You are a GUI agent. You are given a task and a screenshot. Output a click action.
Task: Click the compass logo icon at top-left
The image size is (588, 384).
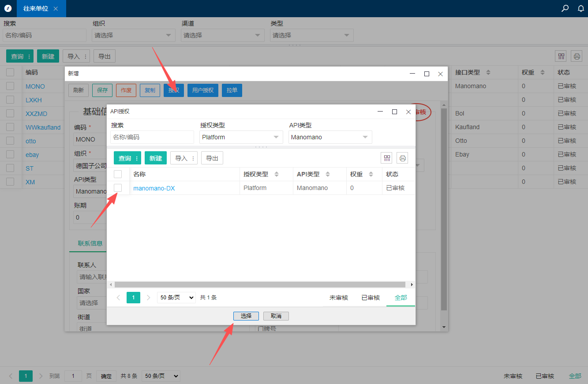tap(8, 8)
